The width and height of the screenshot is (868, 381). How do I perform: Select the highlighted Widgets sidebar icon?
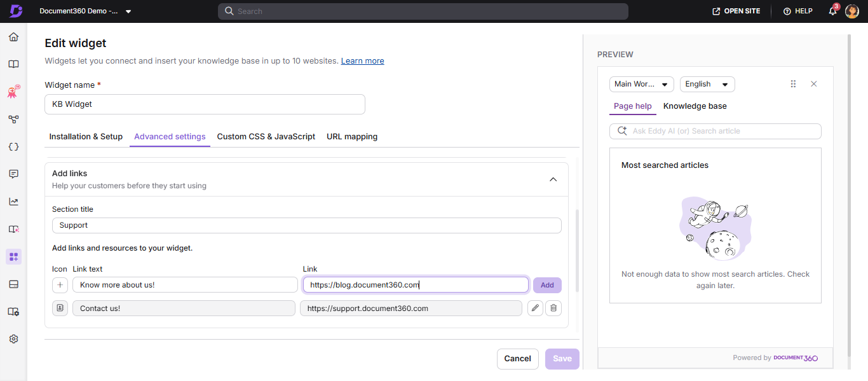pyautogui.click(x=13, y=256)
